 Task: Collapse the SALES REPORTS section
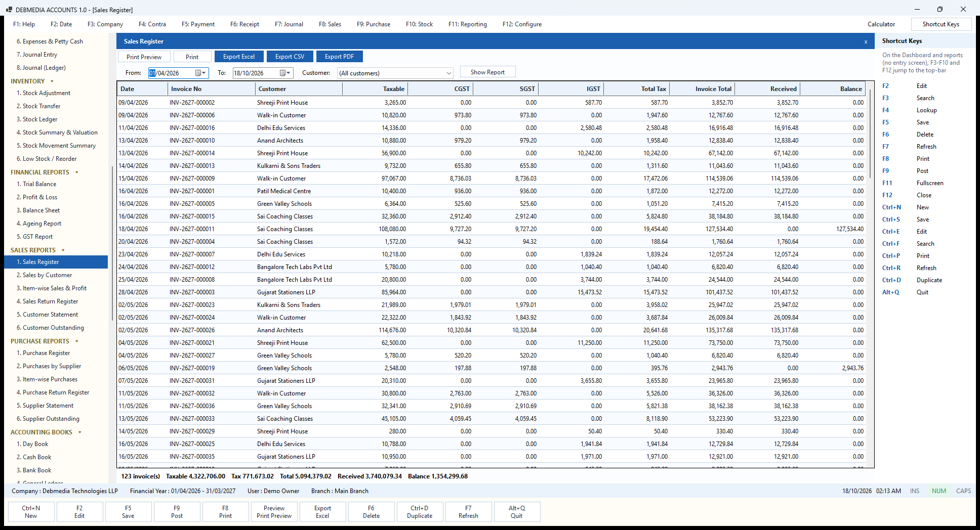[x=63, y=250]
